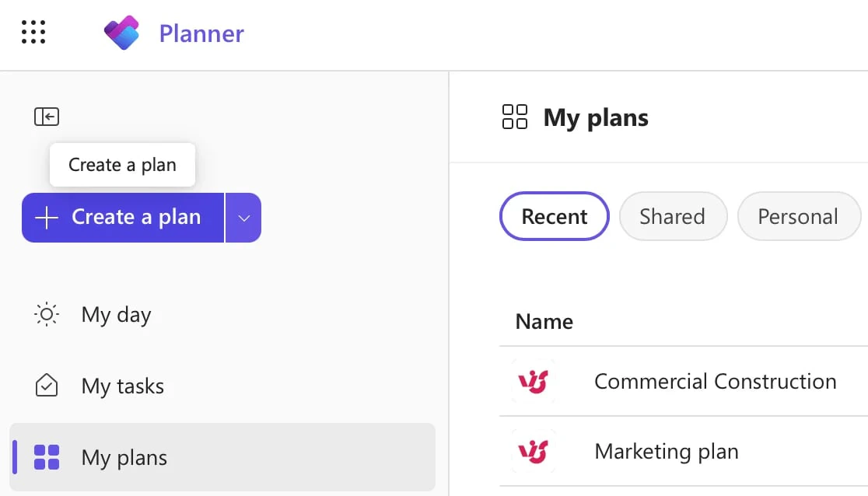Expand the Create a plan dropdown arrow
The image size is (868, 496).
(x=243, y=218)
